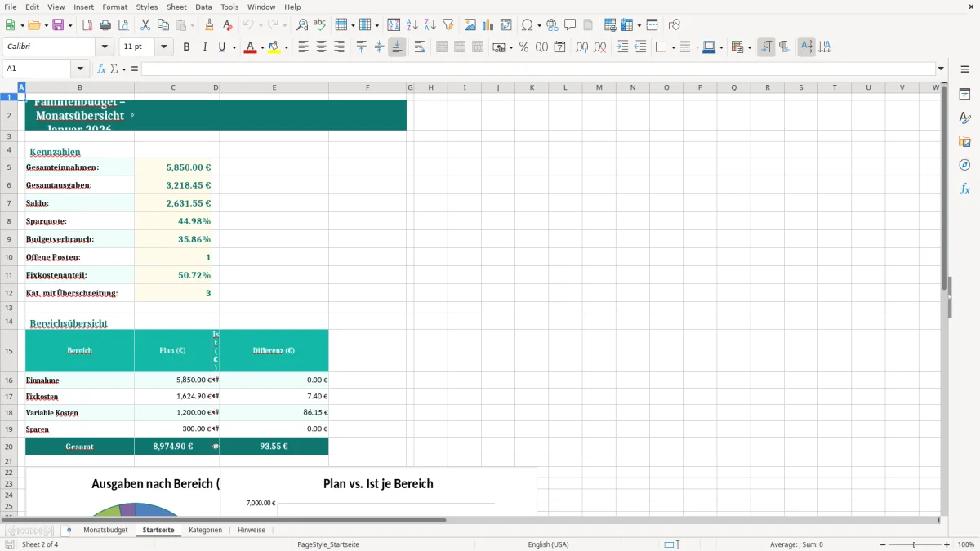Image resolution: width=980 pixels, height=551 pixels.
Task: Toggle Italic formatting
Action: coord(204,47)
